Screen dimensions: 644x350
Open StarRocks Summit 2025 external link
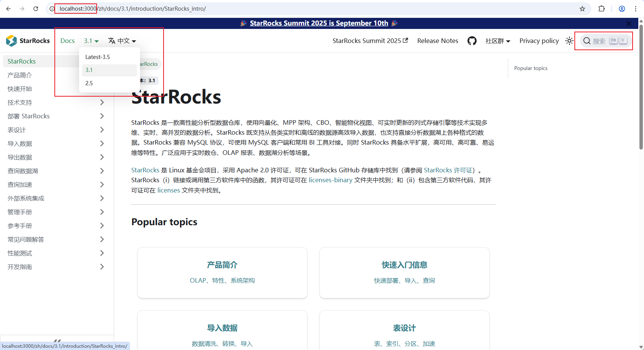point(370,41)
